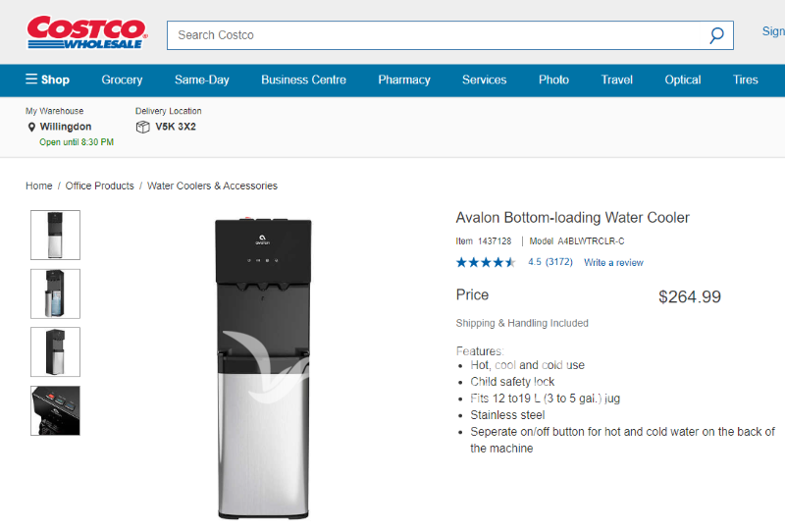View the fourth thumbnail of control buttons
Image resolution: width=785 pixels, height=532 pixels.
point(56,410)
